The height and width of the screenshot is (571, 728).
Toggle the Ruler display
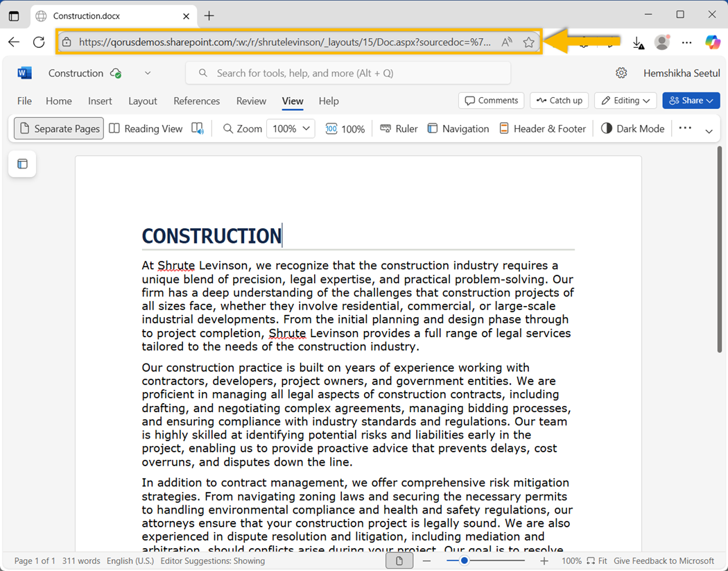[x=399, y=128]
